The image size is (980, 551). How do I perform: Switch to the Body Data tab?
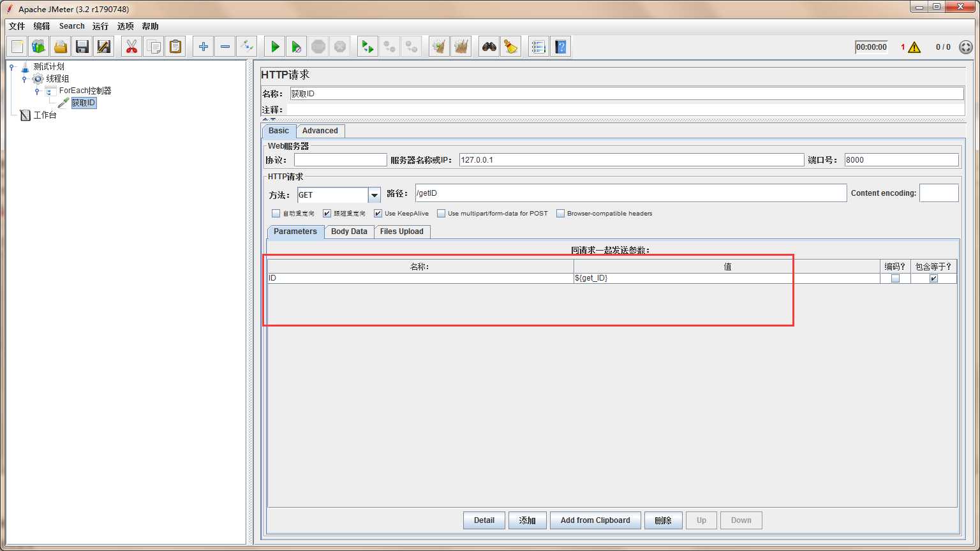[349, 231]
